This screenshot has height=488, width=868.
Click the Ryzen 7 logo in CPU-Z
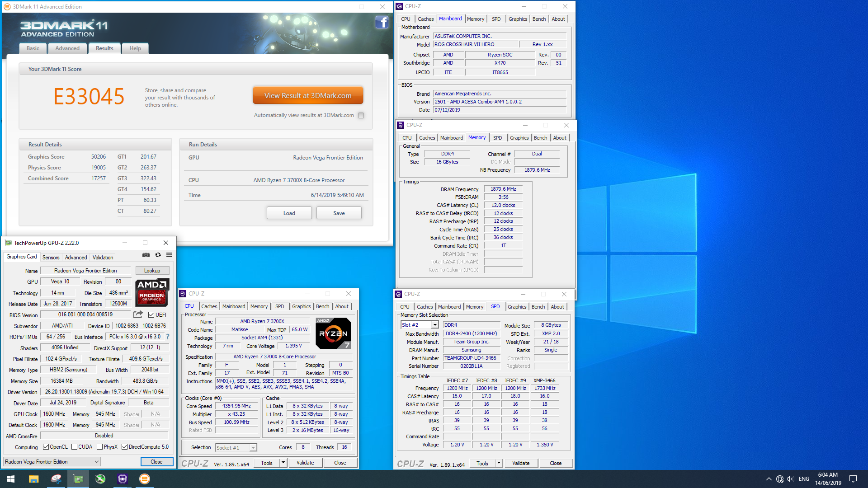pyautogui.click(x=334, y=333)
